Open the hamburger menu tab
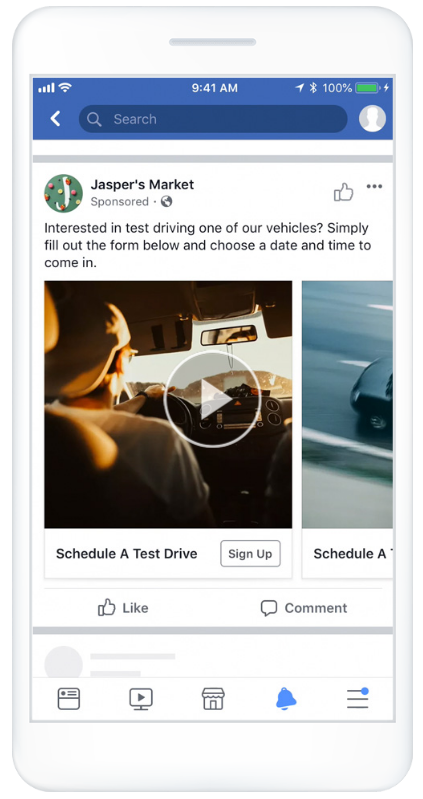Viewport: 423px width, 799px height. point(358,698)
